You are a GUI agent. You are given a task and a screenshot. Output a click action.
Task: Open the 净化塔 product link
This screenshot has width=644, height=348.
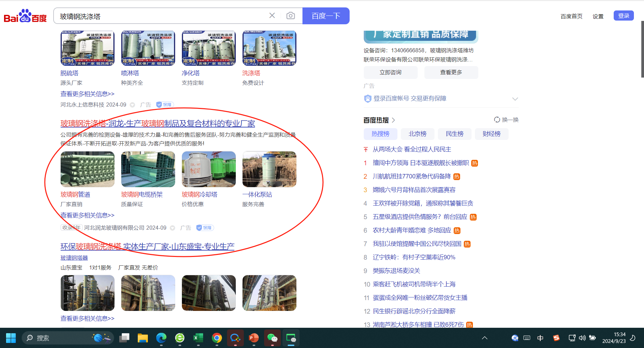coord(191,73)
